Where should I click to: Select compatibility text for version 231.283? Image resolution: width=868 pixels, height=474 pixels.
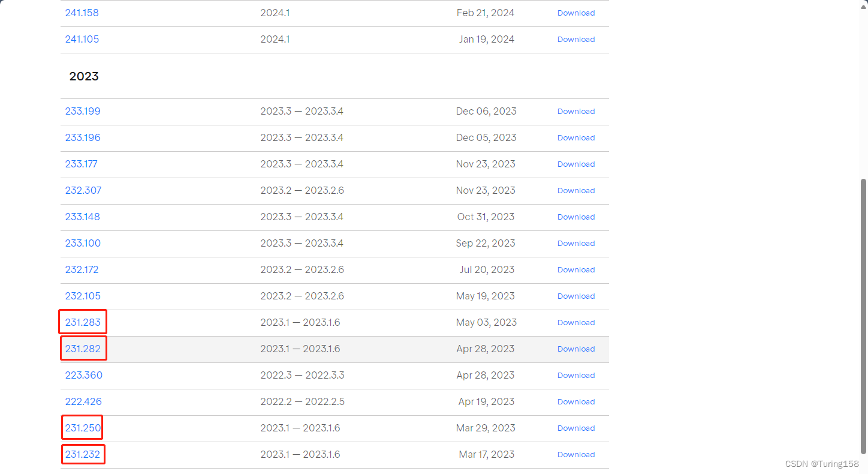(x=300, y=322)
